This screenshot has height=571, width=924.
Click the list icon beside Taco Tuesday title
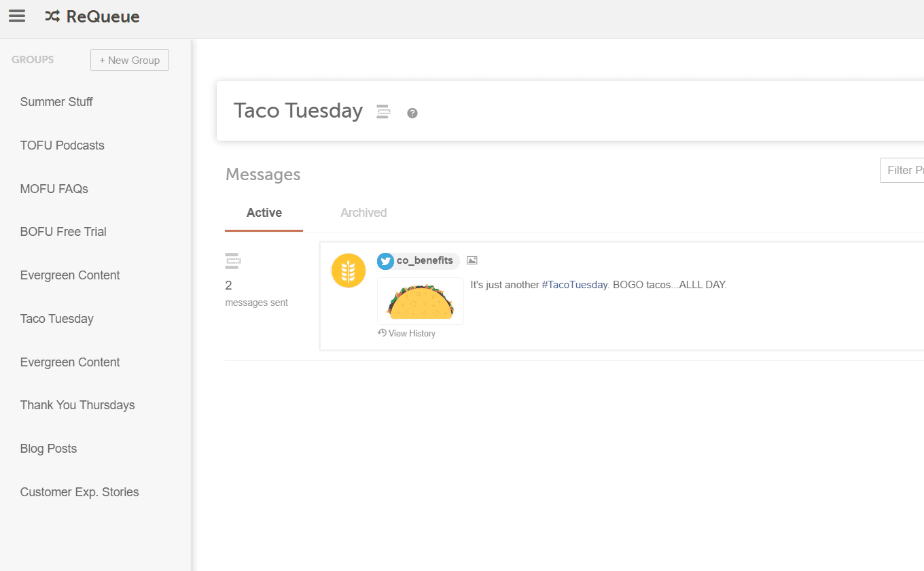(x=383, y=112)
